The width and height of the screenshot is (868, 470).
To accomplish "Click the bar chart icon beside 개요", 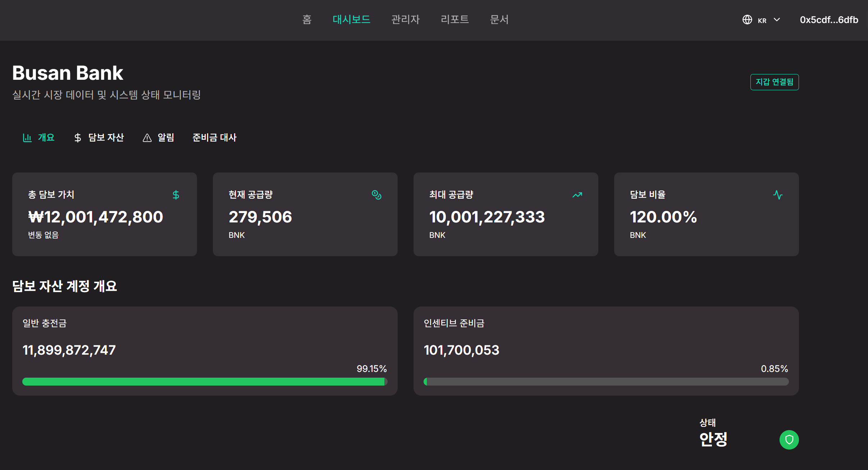I will pos(27,138).
